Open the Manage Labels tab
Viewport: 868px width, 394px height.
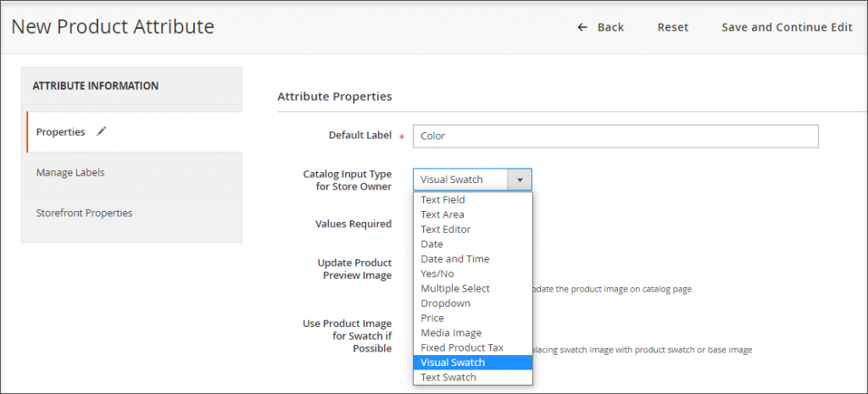pyautogui.click(x=70, y=172)
